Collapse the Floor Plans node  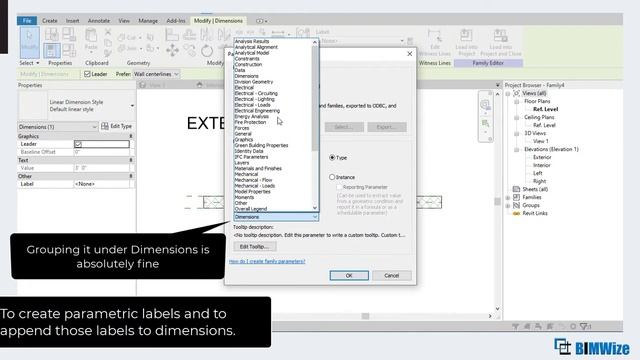click(x=516, y=102)
